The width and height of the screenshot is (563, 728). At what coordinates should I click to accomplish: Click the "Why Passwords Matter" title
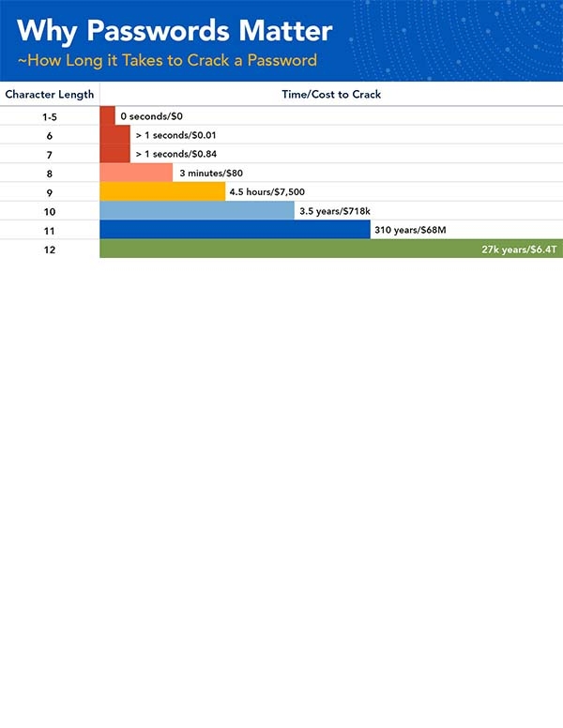tap(175, 31)
